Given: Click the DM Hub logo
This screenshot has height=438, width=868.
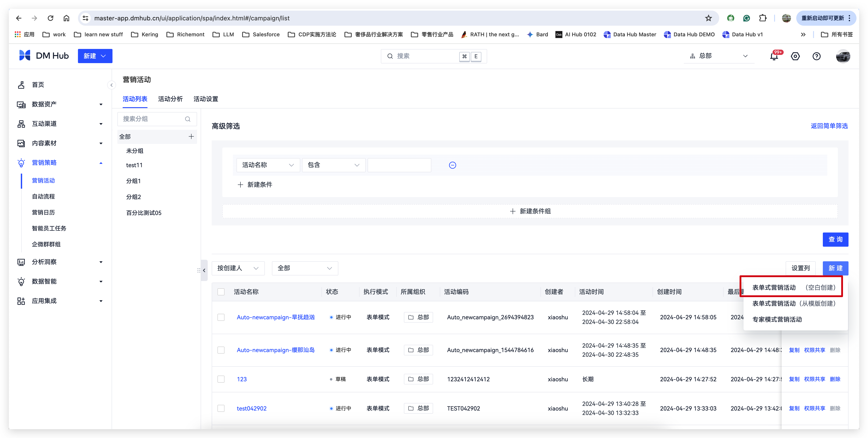Looking at the screenshot, I should click(x=44, y=56).
